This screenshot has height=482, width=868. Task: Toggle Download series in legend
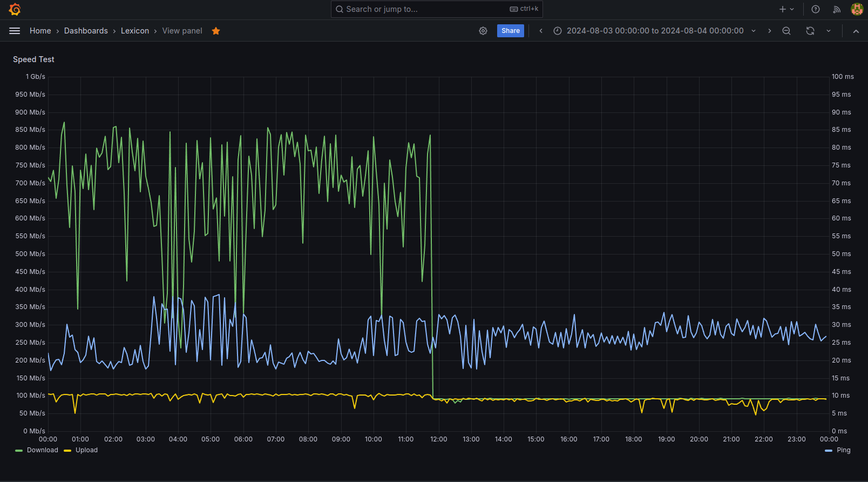coord(42,450)
